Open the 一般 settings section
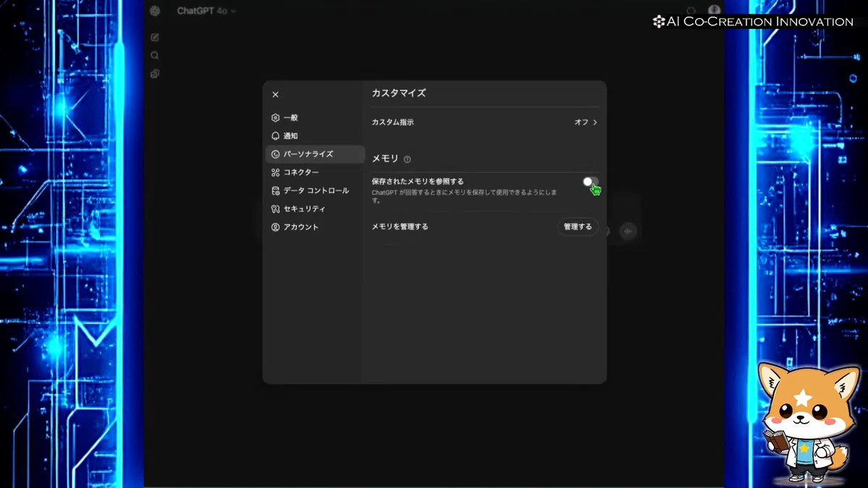This screenshot has width=868, height=488. tap(314, 118)
